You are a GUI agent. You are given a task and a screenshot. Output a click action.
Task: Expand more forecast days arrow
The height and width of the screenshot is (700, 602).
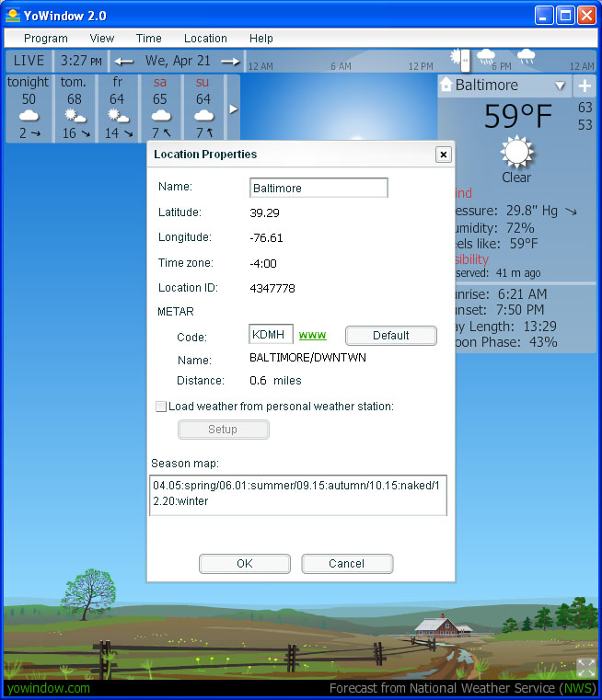pos(233,109)
